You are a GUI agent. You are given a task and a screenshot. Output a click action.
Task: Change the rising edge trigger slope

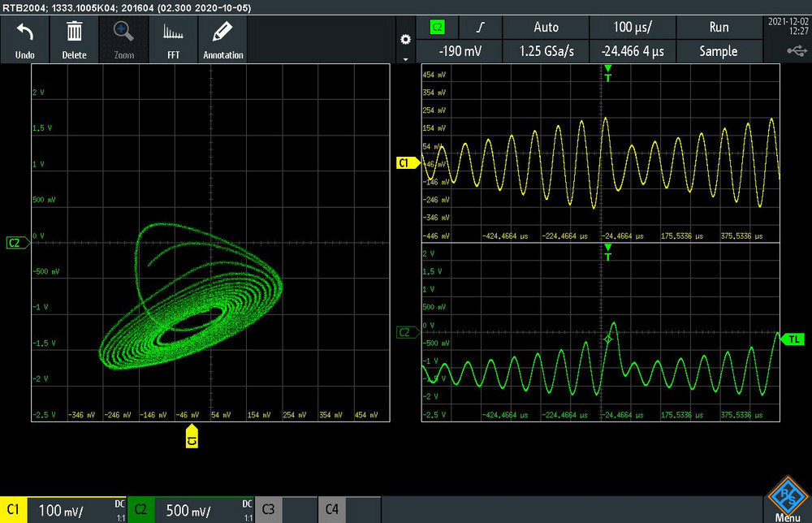pos(481,27)
